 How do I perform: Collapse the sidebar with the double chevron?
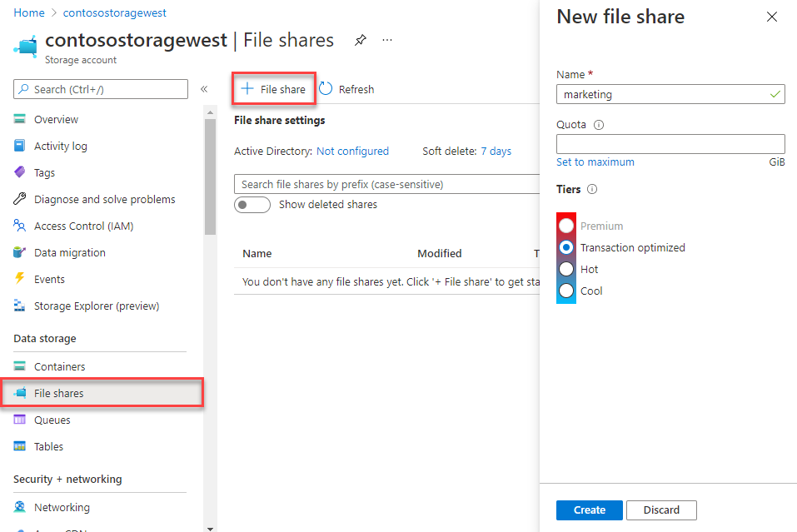click(203, 89)
